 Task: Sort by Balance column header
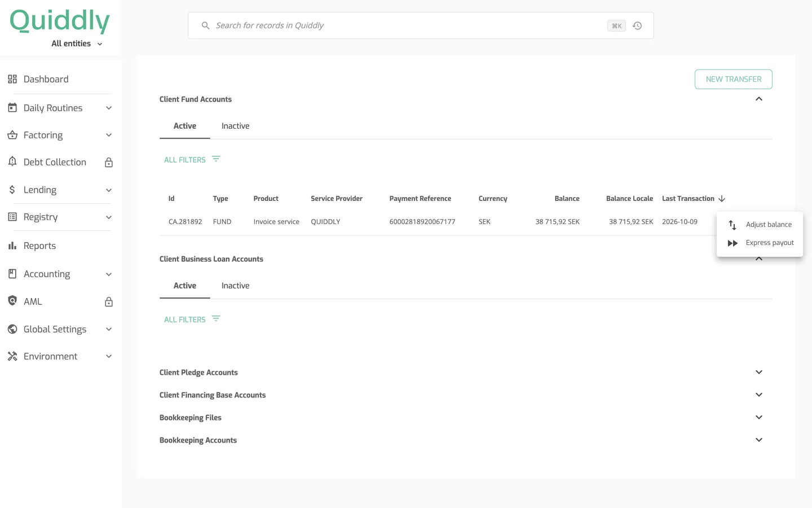pos(567,199)
